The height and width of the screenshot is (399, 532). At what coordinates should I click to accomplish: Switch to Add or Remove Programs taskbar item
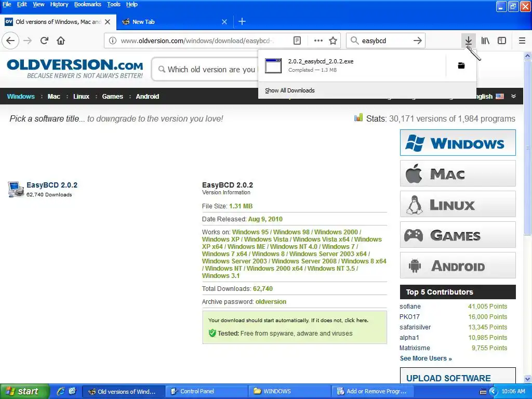[373, 391]
